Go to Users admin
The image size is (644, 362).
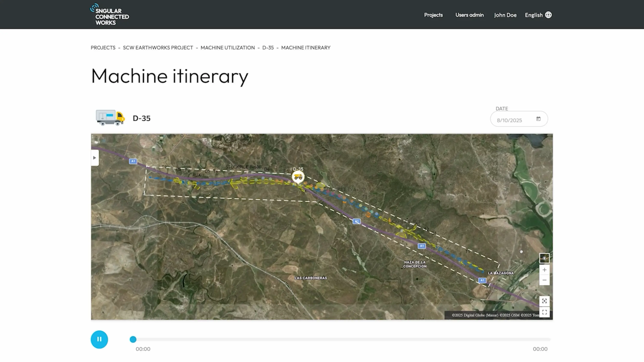pyautogui.click(x=469, y=15)
